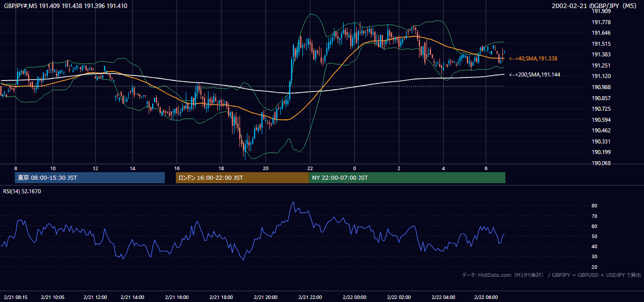Viewport: 644px width, 302px height.
Task: Click price axis value 190.331
Action: pyautogui.click(x=601, y=141)
